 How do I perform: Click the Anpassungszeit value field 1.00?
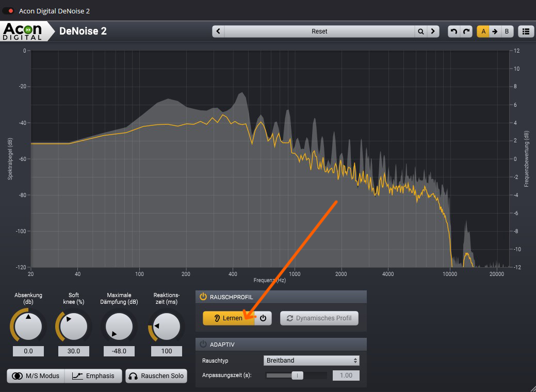(346, 375)
